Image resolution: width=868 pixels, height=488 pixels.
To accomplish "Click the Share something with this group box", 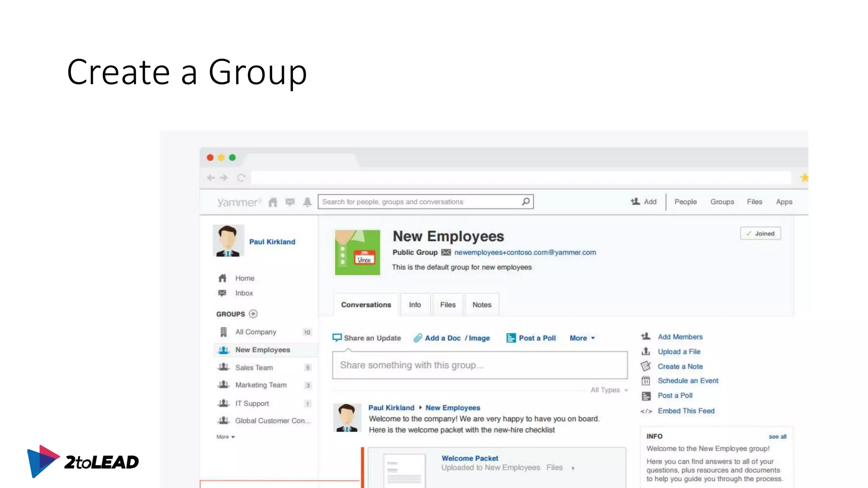I will point(480,365).
